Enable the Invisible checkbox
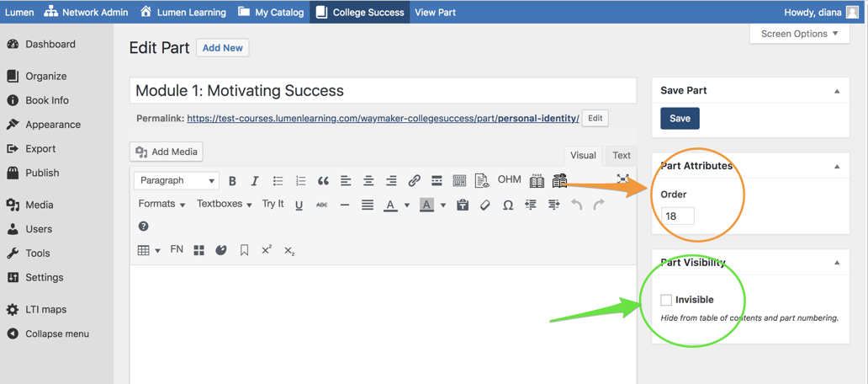This screenshot has height=384, width=868. click(666, 300)
